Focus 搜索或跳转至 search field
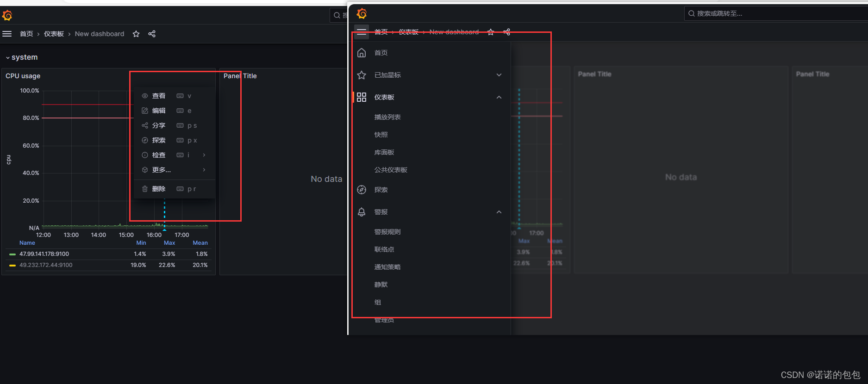 click(776, 13)
